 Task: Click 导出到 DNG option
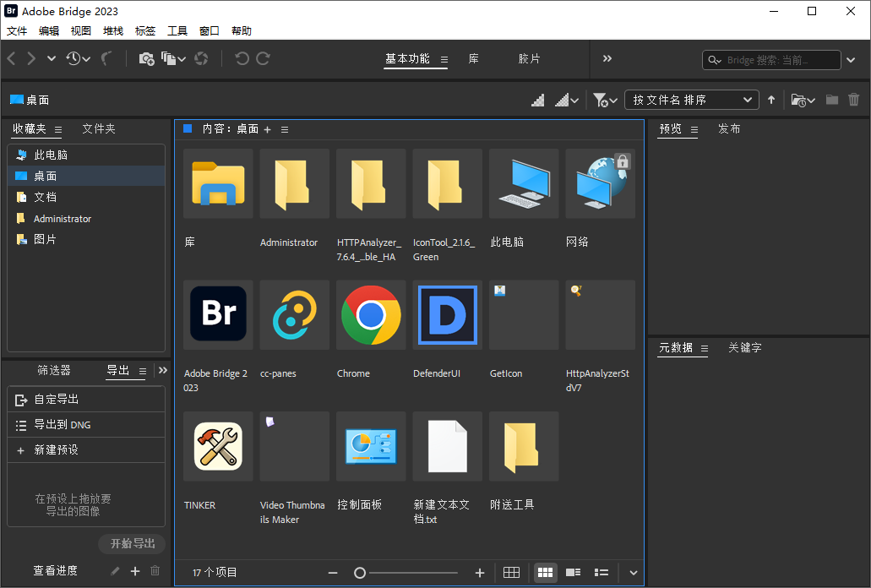pyautogui.click(x=63, y=424)
